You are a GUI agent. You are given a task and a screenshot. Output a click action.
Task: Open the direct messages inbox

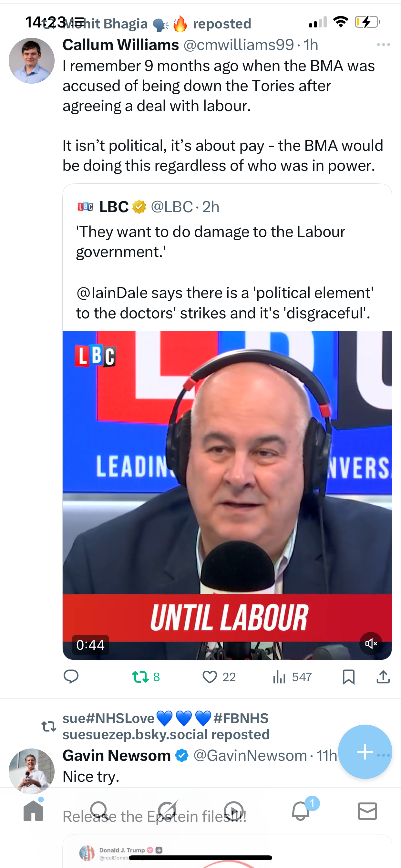(367, 811)
